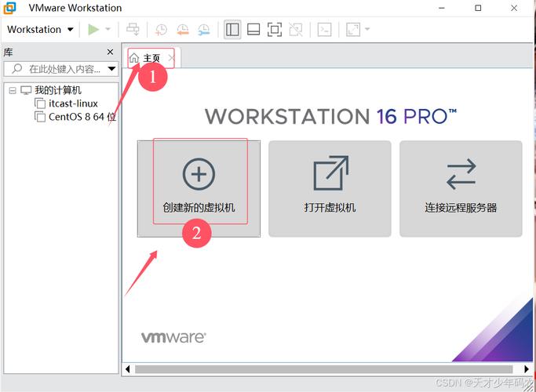Click the green power on play icon

point(93,30)
